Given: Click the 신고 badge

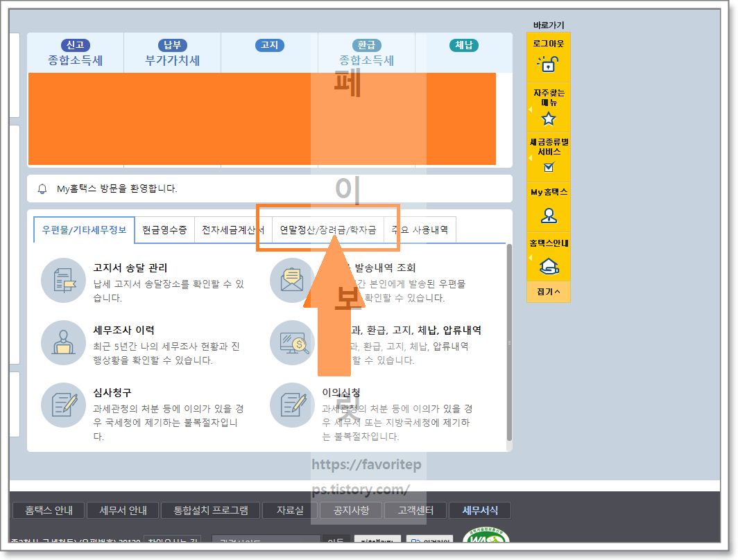Looking at the screenshot, I should [76, 45].
